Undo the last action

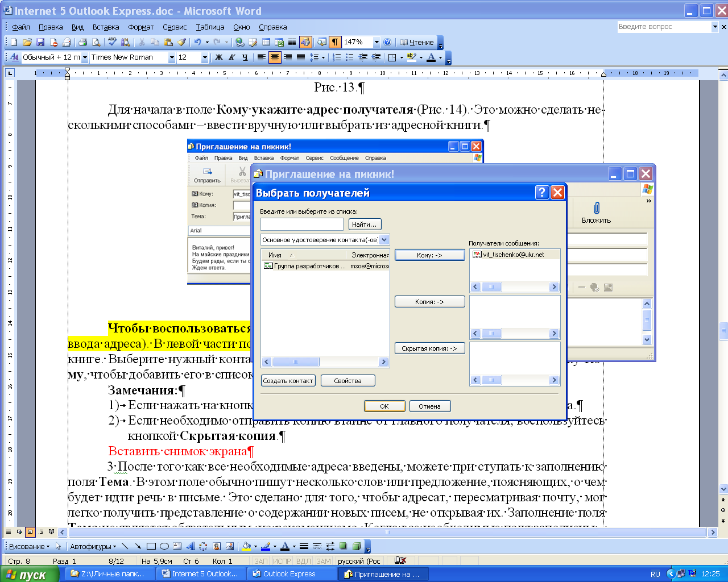click(x=197, y=42)
